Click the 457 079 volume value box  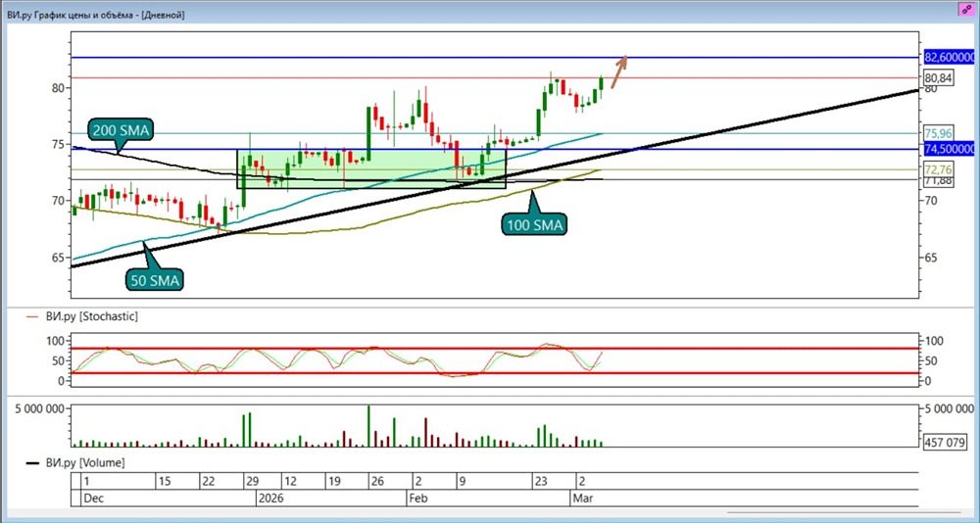click(x=947, y=442)
